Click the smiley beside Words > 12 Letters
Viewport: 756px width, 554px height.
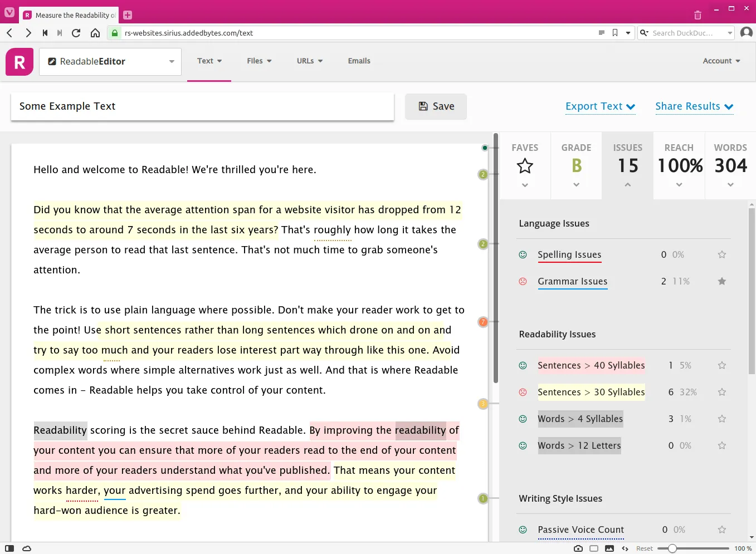pos(523,445)
